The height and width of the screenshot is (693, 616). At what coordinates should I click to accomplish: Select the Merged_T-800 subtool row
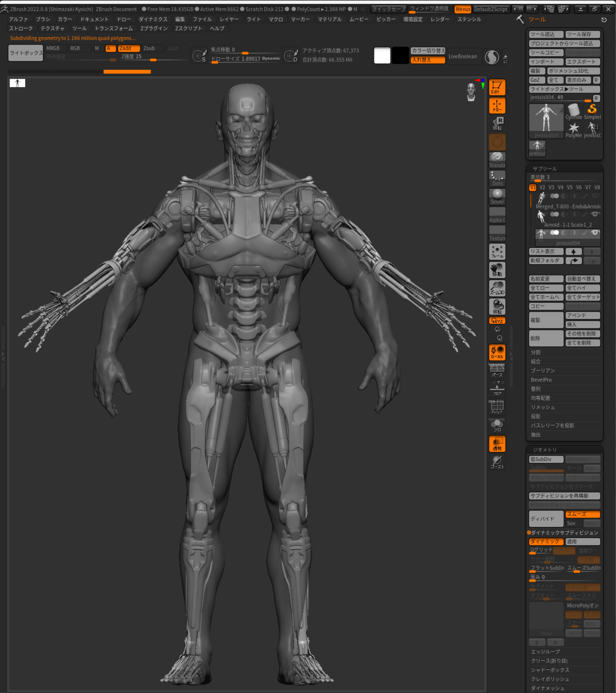click(568, 201)
